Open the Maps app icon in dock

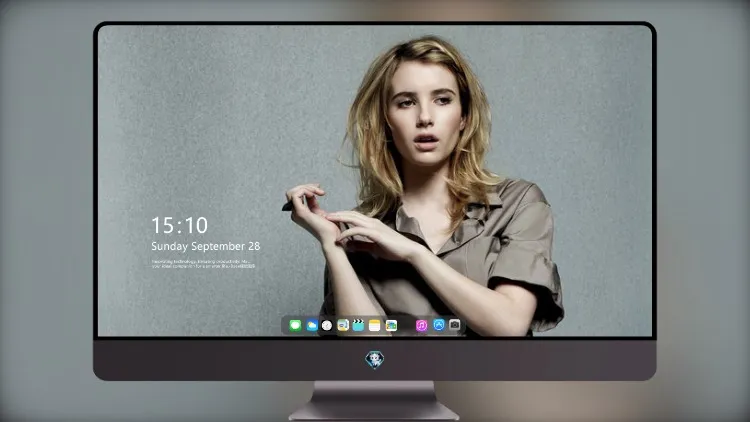pos(343,325)
